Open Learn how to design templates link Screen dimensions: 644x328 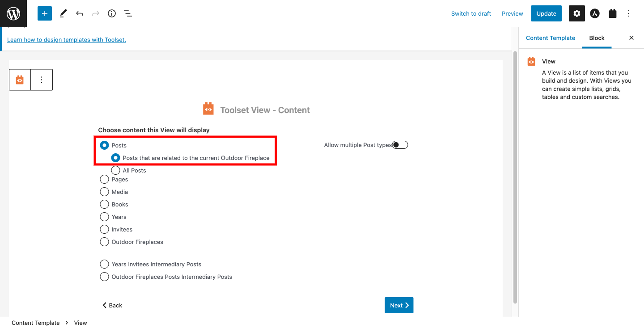(67, 40)
